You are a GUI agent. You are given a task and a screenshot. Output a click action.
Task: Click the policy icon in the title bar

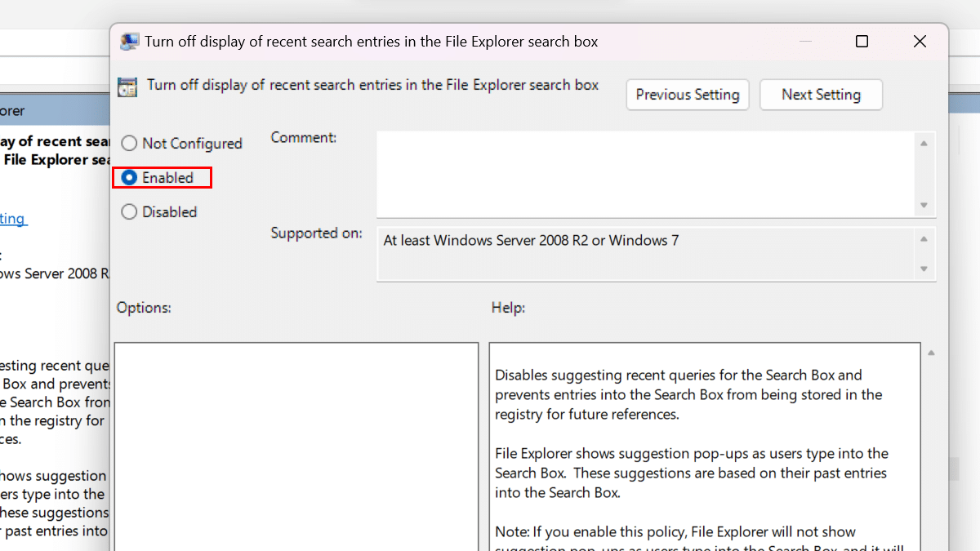click(129, 42)
